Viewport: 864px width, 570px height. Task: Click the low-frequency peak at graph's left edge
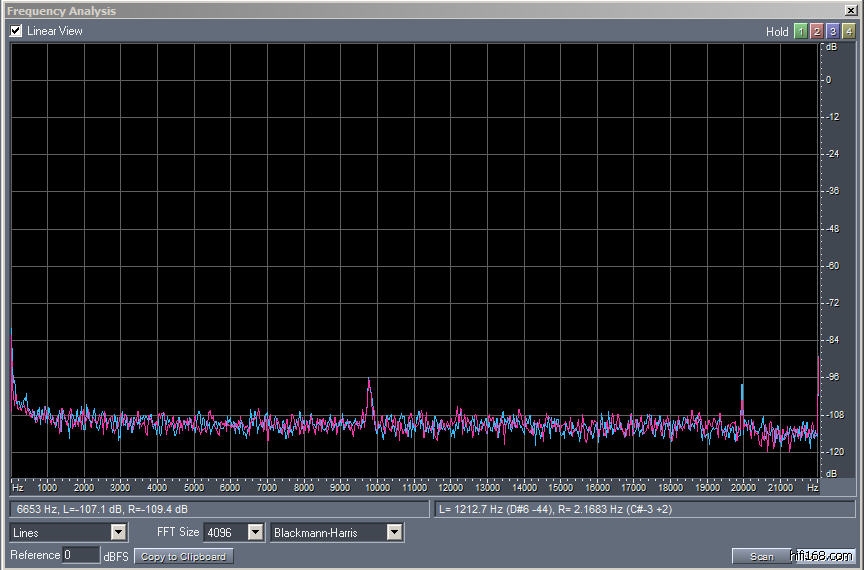point(12,340)
